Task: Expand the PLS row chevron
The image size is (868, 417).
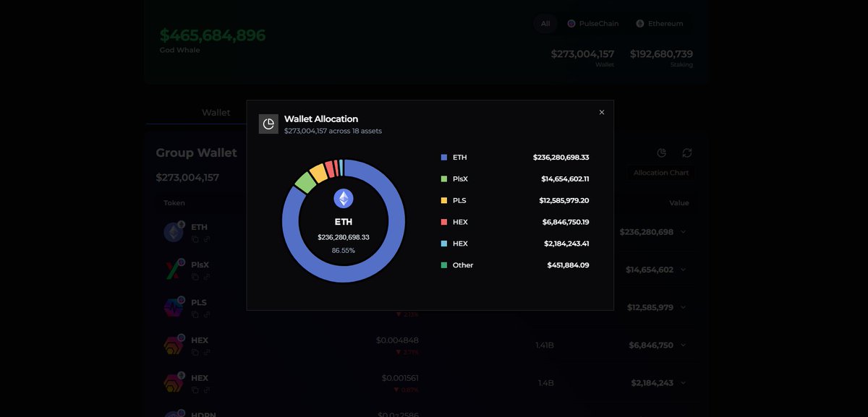Action: click(x=684, y=307)
